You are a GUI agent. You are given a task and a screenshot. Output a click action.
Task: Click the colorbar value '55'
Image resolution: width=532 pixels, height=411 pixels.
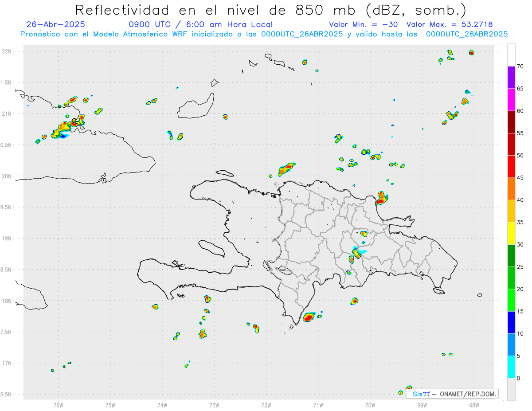(x=520, y=133)
